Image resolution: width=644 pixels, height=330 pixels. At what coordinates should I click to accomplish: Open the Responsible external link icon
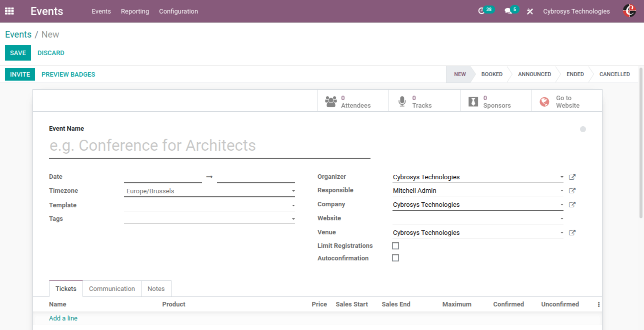pyautogui.click(x=572, y=190)
